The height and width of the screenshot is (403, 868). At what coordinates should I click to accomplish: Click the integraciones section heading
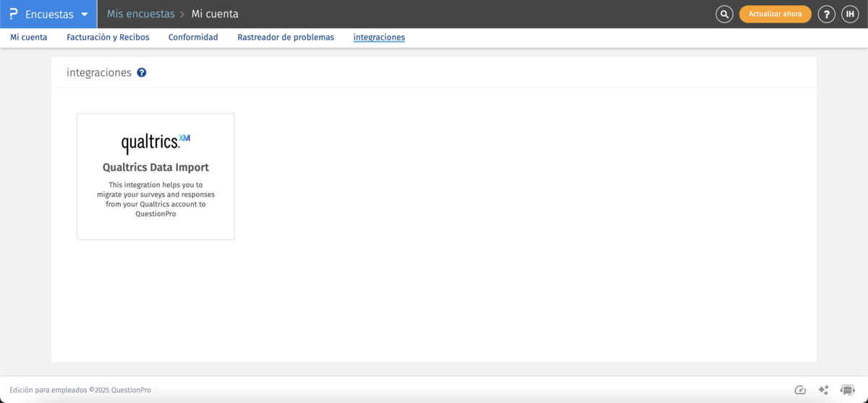tap(99, 72)
